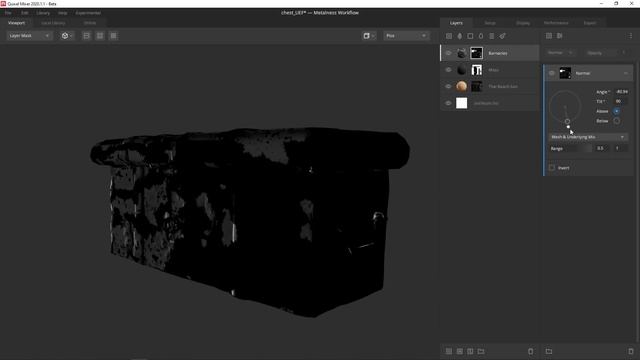Image resolution: width=640 pixels, height=360 pixels.
Task: Switch to 2x2 grid viewport layout
Action: (100, 36)
